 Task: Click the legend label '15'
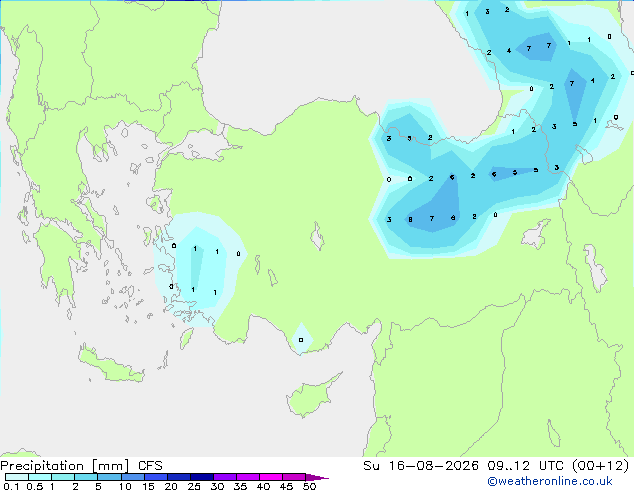(148, 486)
